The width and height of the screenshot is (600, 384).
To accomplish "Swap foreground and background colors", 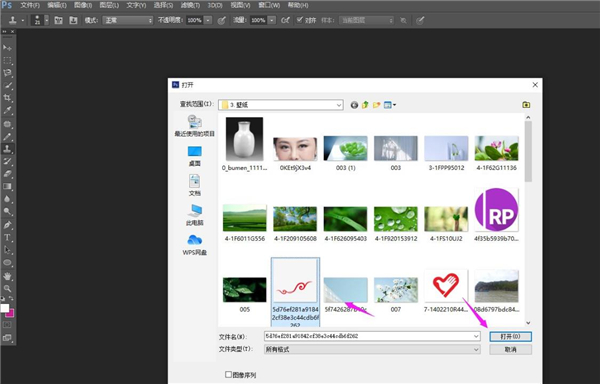I will [x=11, y=298].
